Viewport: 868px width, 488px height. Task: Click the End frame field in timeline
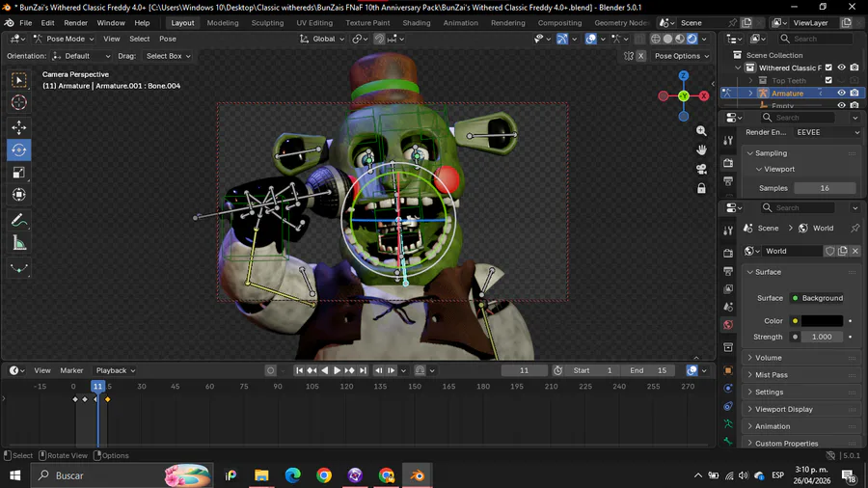pos(648,370)
